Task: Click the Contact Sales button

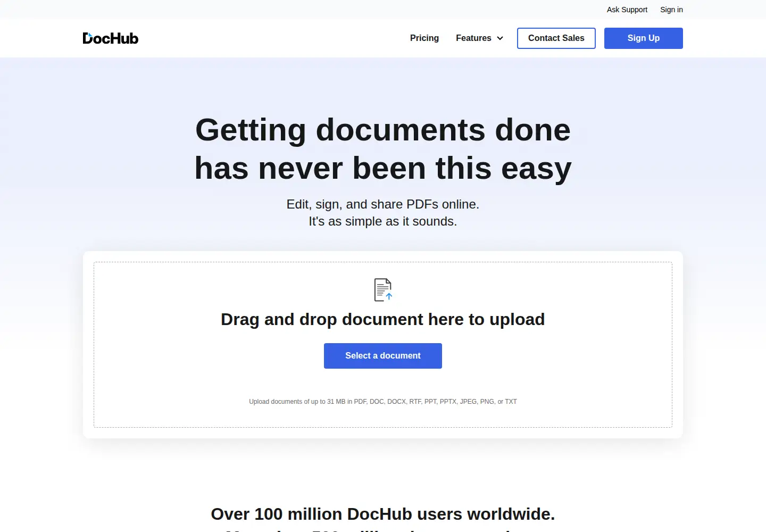Action: (556, 38)
